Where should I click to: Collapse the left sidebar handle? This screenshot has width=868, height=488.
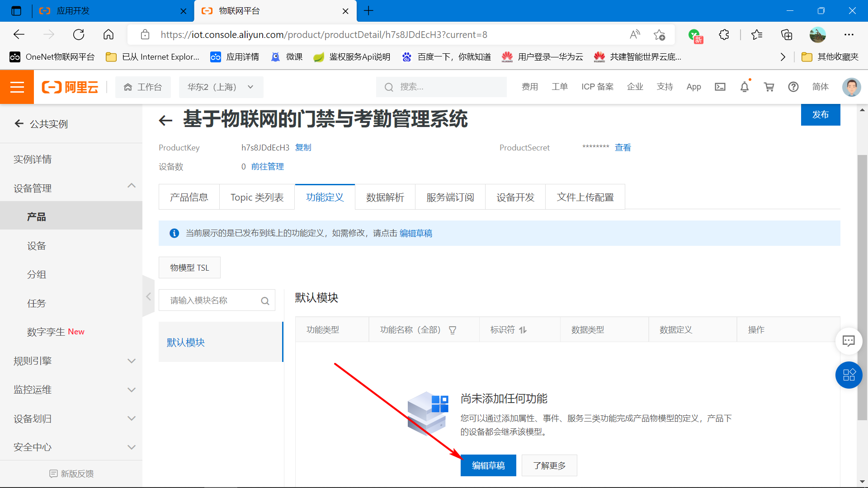(x=148, y=297)
